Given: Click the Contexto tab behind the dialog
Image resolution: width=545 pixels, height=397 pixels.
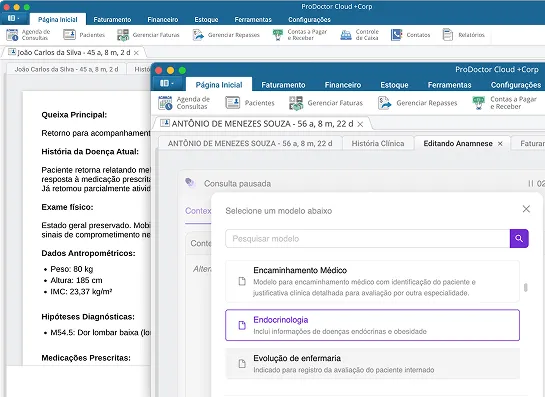Looking at the screenshot, I should pyautogui.click(x=198, y=211).
